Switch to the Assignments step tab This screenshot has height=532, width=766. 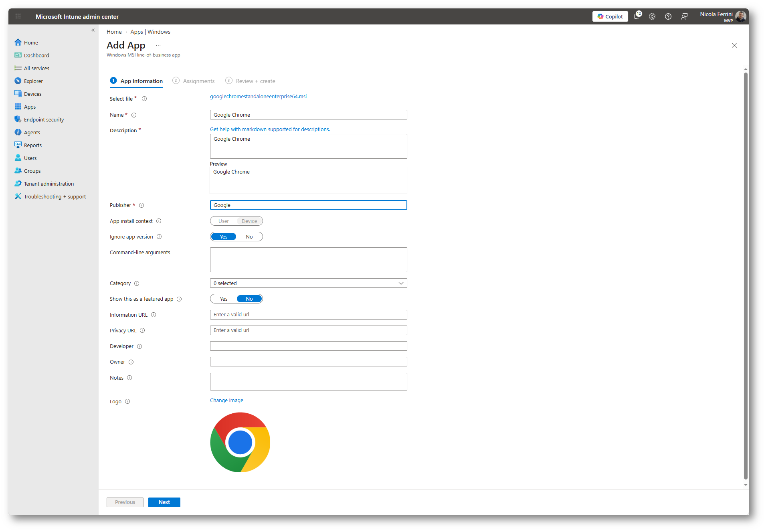198,81
